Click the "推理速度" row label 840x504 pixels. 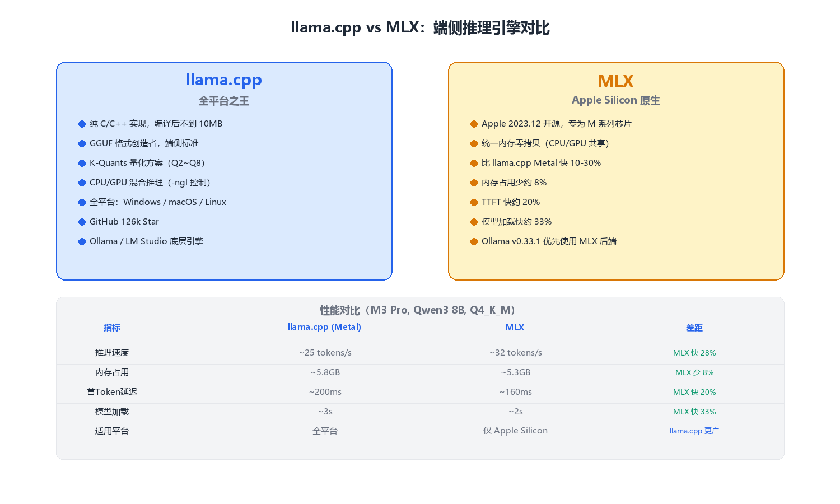point(112,353)
